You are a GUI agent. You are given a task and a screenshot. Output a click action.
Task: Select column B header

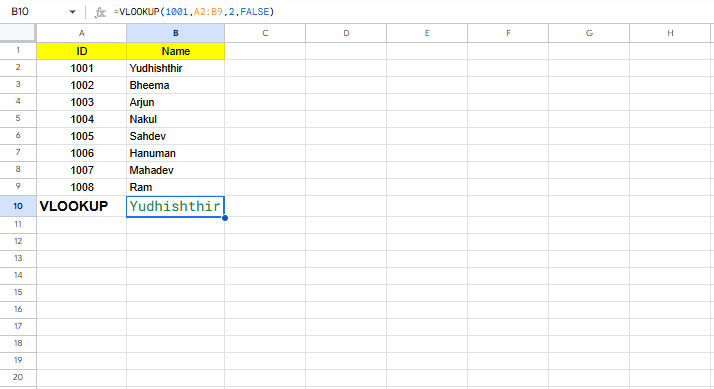pyautogui.click(x=175, y=33)
